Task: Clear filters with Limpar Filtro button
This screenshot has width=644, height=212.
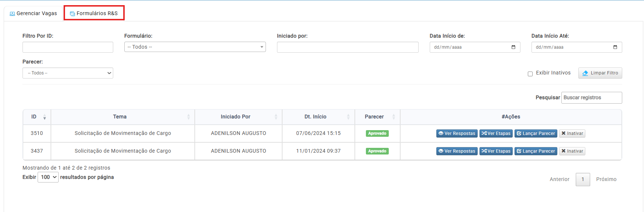Action: tap(600, 73)
